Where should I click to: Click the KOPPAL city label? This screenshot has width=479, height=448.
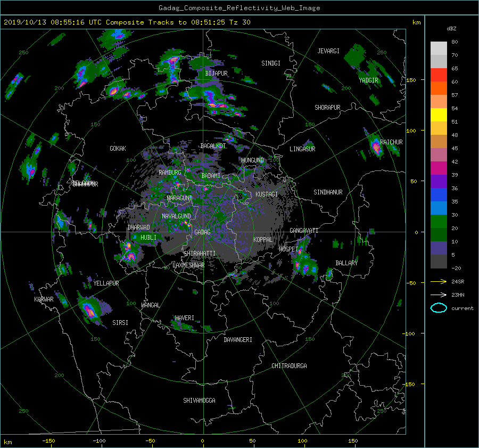click(263, 240)
